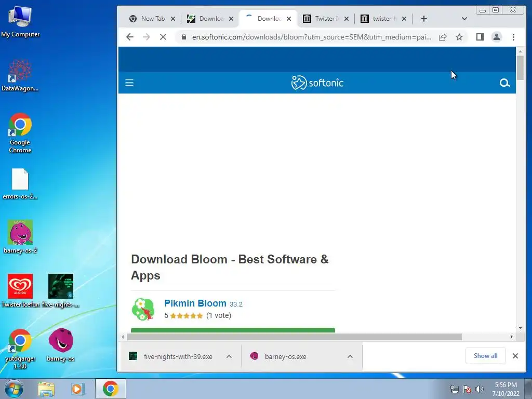Click the horizontal scrollbar thumb

point(295,337)
